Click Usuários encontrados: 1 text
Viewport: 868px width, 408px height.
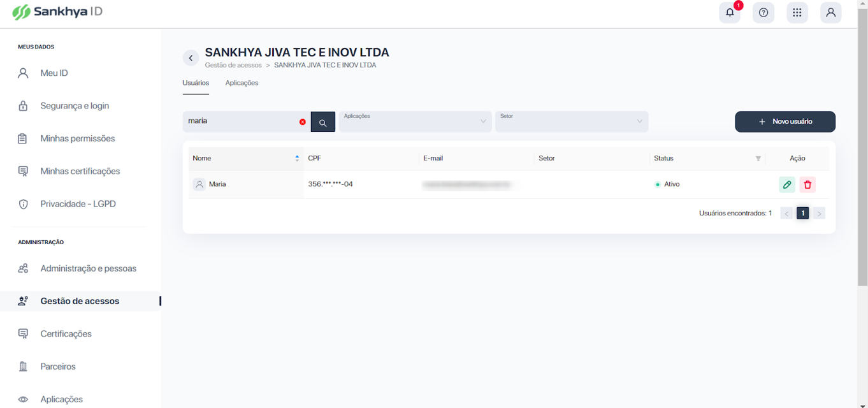pyautogui.click(x=735, y=214)
